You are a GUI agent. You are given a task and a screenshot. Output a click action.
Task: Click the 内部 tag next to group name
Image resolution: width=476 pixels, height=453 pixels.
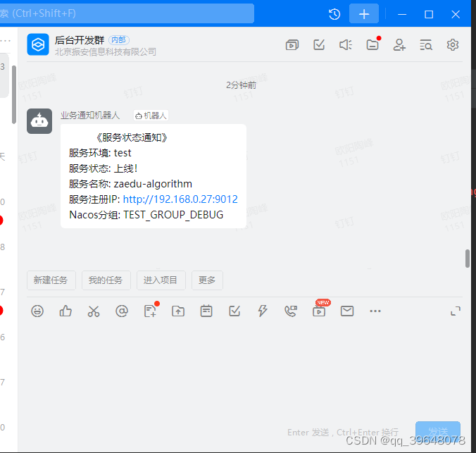tap(119, 39)
